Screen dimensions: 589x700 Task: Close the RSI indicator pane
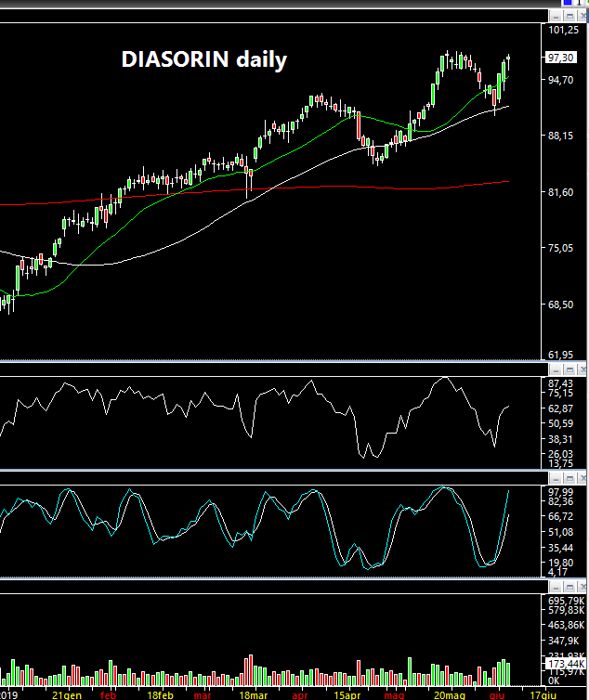click(x=582, y=370)
